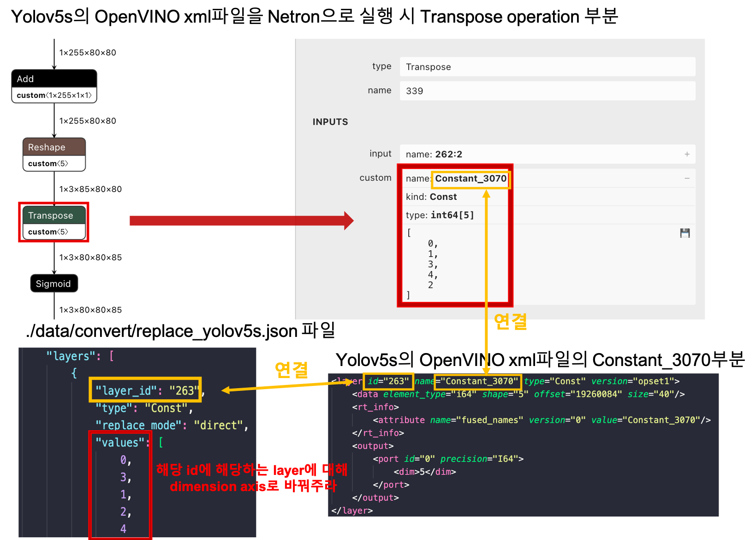Select the Sigmoid node
Screen dimensions: 756x540
click(x=54, y=283)
